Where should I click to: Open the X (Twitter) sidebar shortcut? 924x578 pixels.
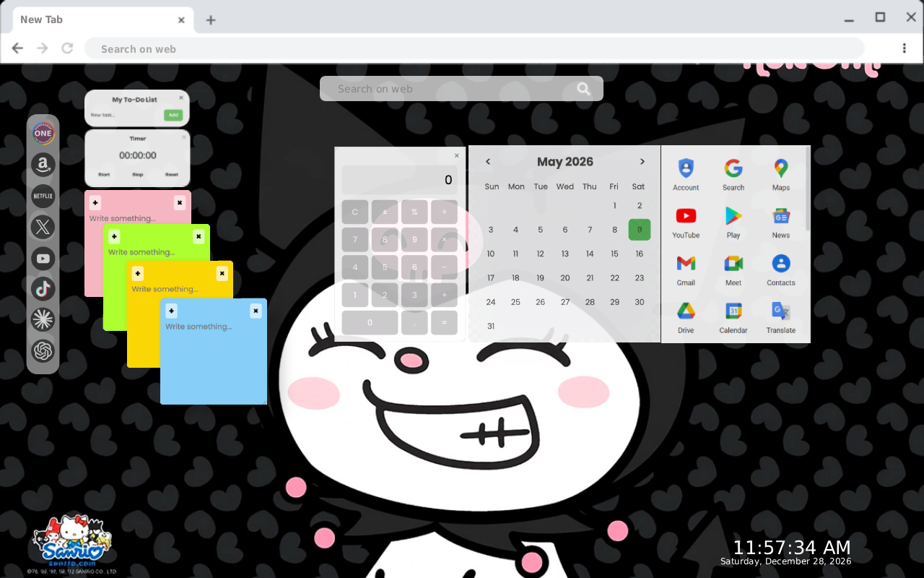pos(43,227)
